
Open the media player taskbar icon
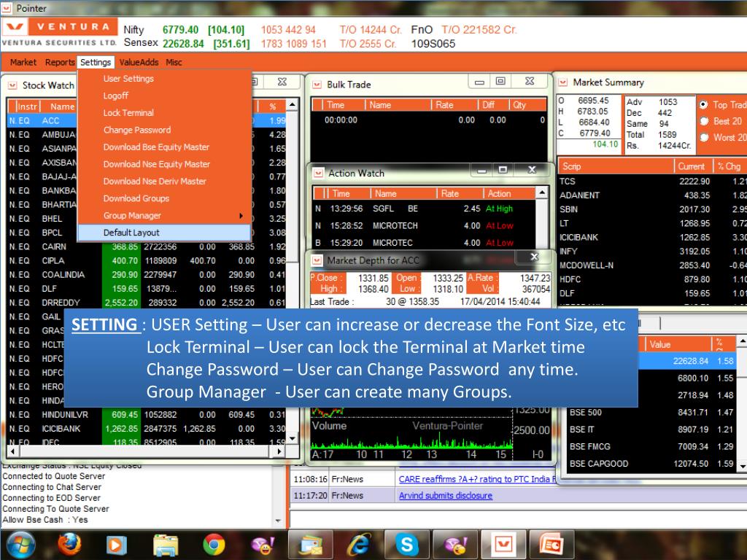(x=116, y=545)
